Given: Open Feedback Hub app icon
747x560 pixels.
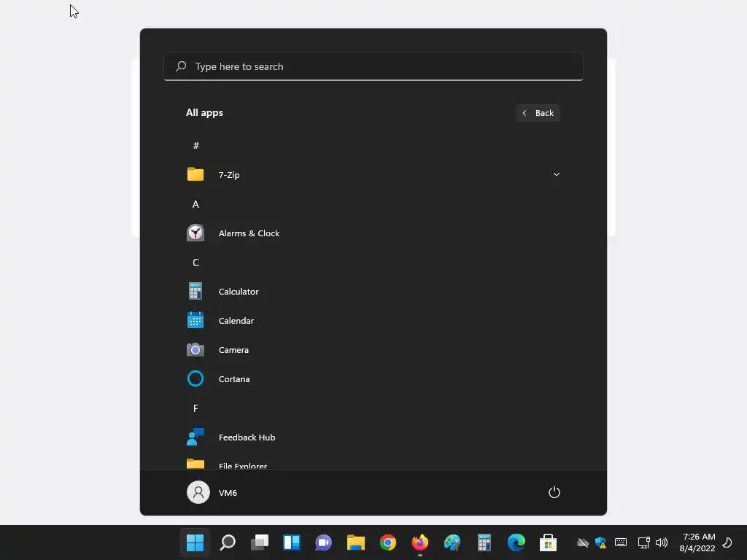Looking at the screenshot, I should [x=196, y=437].
